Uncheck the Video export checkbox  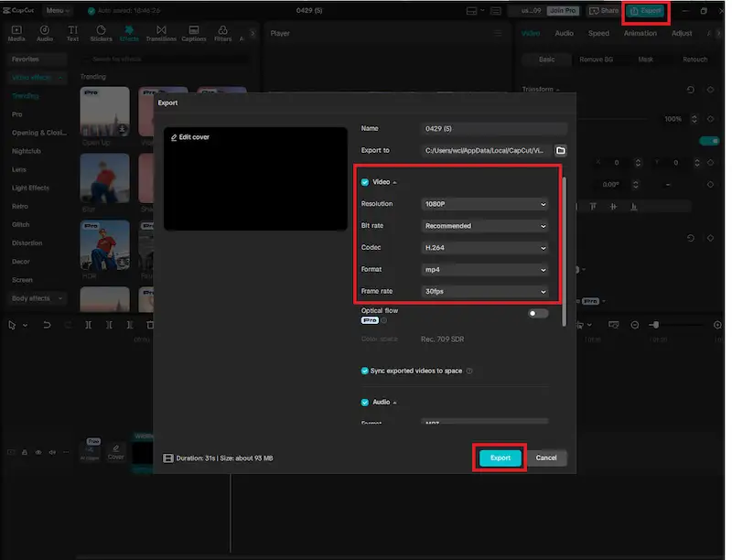pyautogui.click(x=365, y=182)
